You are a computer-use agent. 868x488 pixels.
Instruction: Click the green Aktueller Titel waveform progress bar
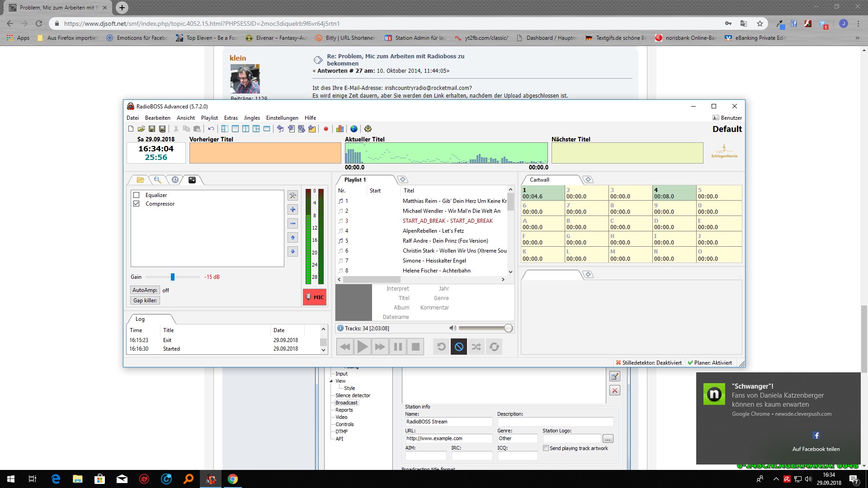[x=446, y=153]
